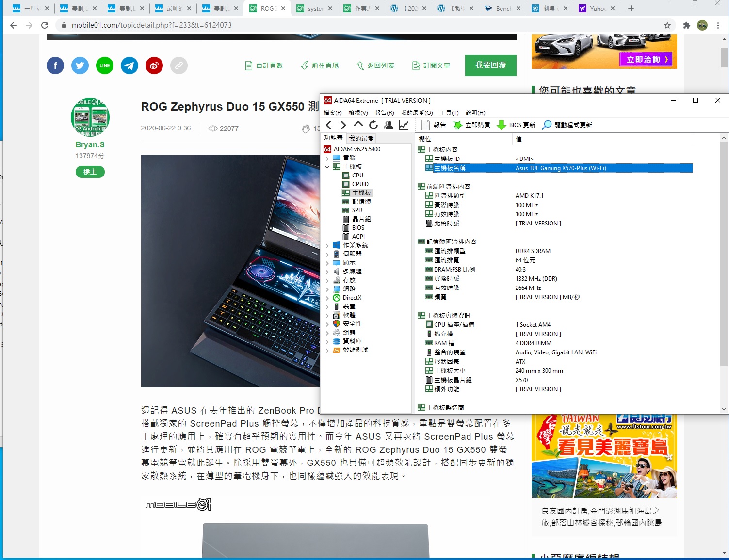Click the 驅動程式更新 toolbar button
729x560 pixels.
tap(567, 125)
